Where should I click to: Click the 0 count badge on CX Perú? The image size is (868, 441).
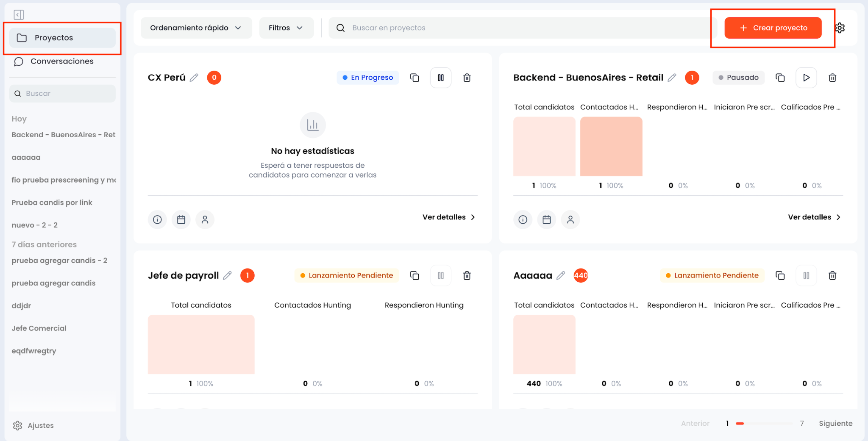tap(214, 78)
